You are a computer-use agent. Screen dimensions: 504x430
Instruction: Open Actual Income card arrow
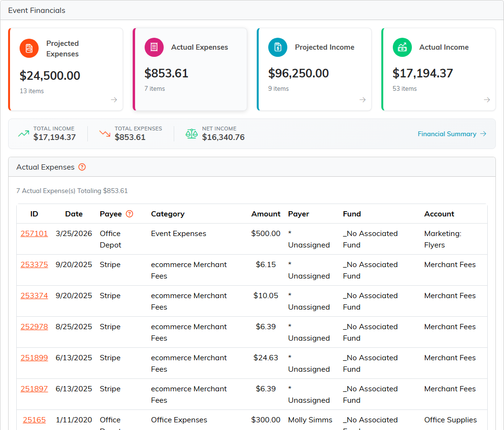pyautogui.click(x=487, y=100)
